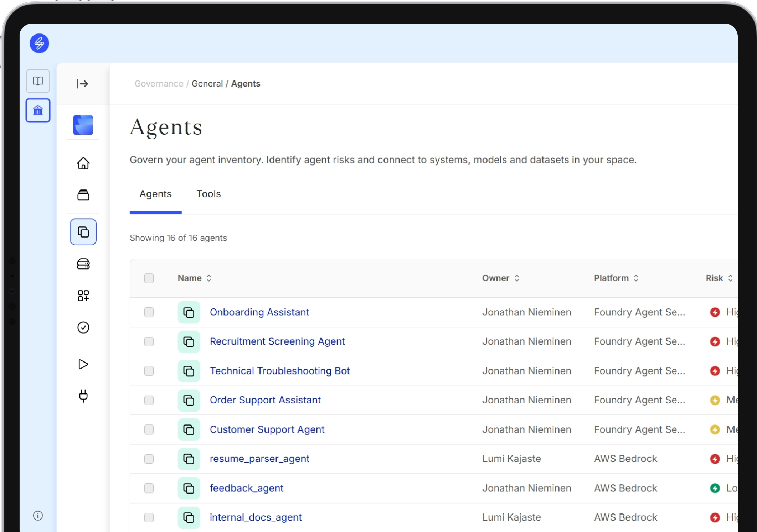The height and width of the screenshot is (532, 757).
Task: Click Agents in the breadcrumb
Action: point(246,84)
